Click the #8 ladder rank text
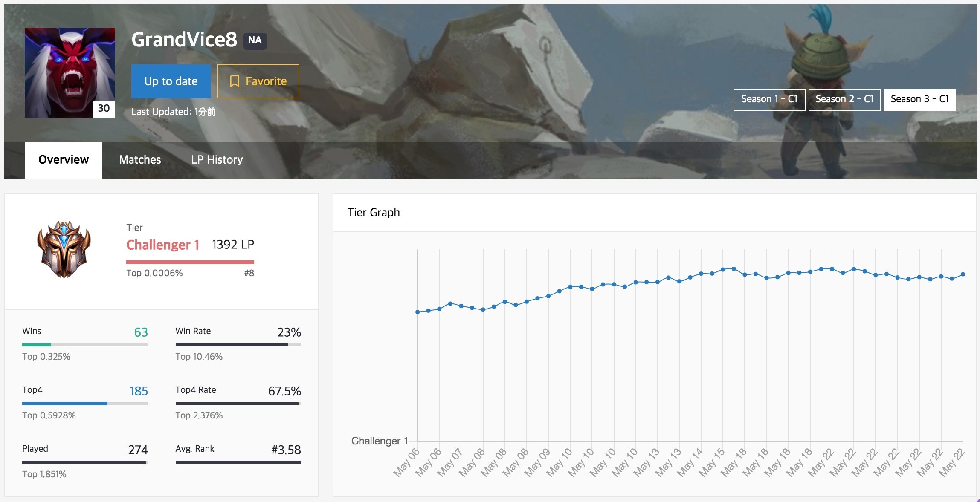980x502 pixels. coord(249,273)
